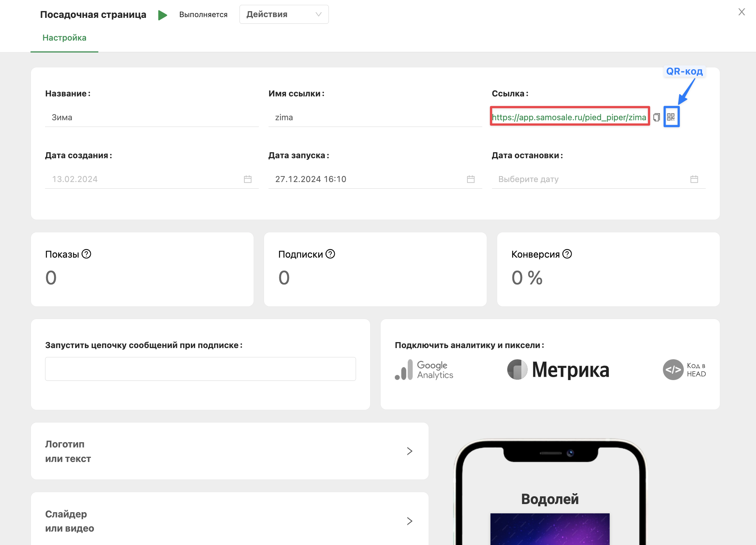Click the Дата запуска date field

coord(375,179)
